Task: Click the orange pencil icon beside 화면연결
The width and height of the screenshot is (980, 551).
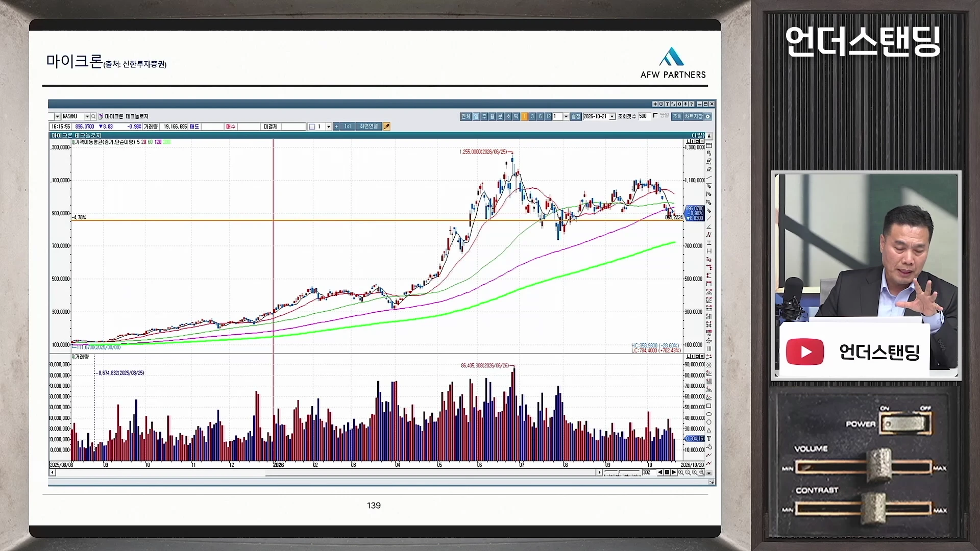Action: pyautogui.click(x=386, y=127)
